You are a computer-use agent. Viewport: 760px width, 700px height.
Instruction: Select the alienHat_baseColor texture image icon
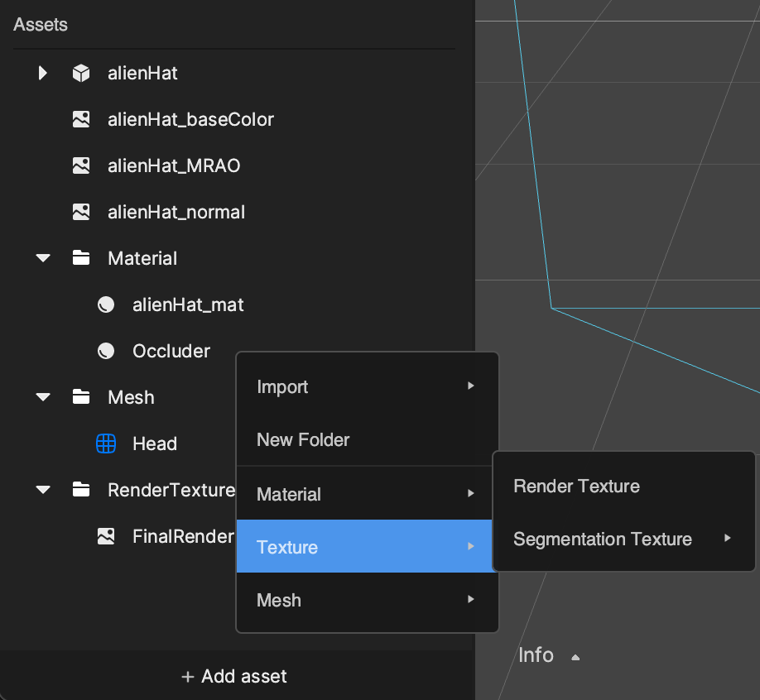click(x=81, y=119)
